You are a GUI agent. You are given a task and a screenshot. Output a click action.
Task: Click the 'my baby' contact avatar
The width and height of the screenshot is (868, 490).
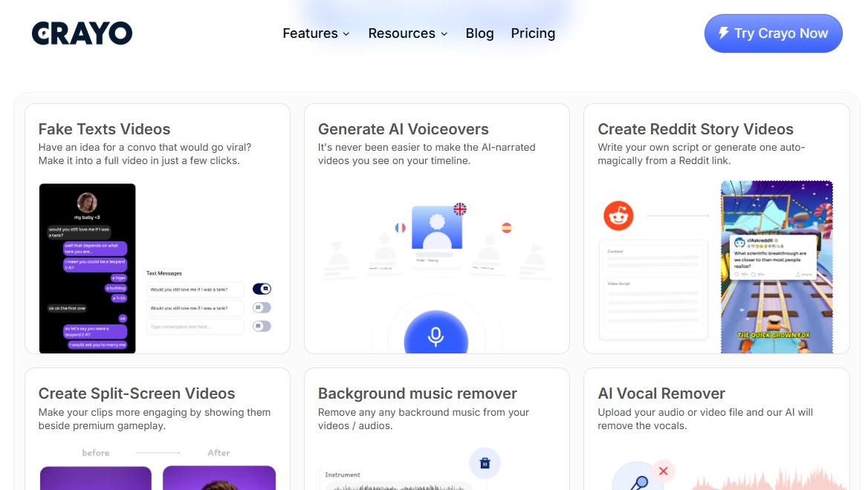(87, 203)
